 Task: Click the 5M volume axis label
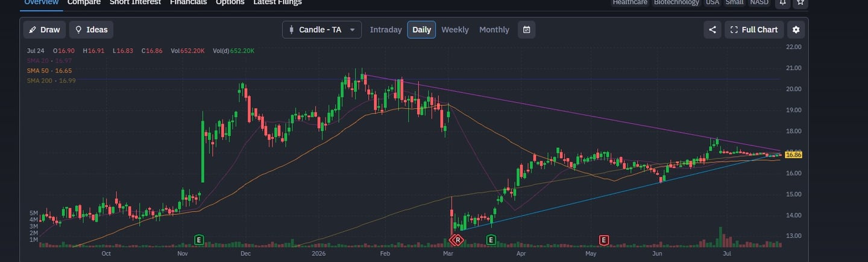pyautogui.click(x=34, y=213)
